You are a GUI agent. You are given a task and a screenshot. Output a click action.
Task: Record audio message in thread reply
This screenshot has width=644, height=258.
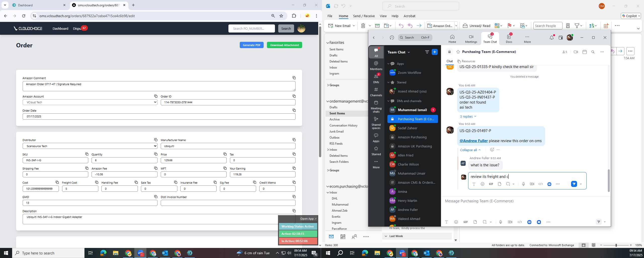pos(523,184)
